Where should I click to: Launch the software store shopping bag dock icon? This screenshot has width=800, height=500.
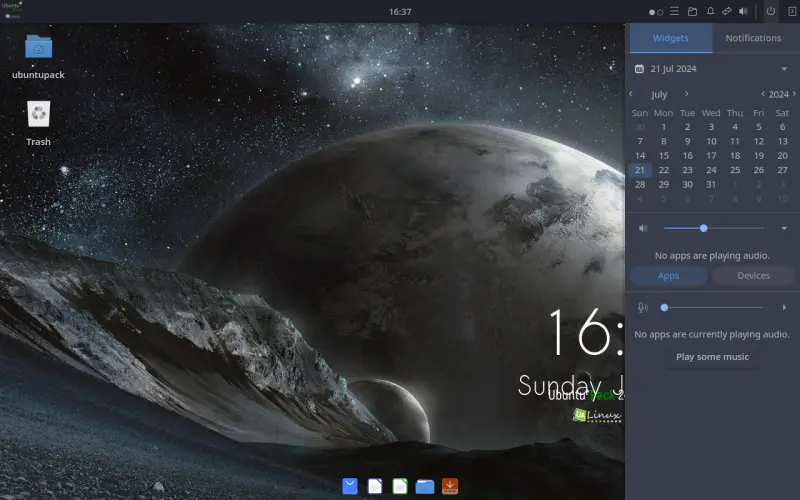click(x=350, y=486)
